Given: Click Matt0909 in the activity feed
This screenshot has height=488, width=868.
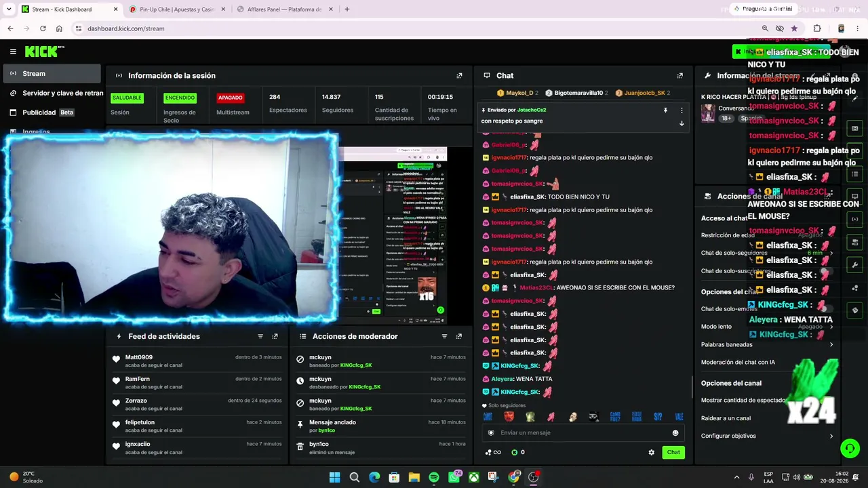Looking at the screenshot, I should (x=139, y=357).
